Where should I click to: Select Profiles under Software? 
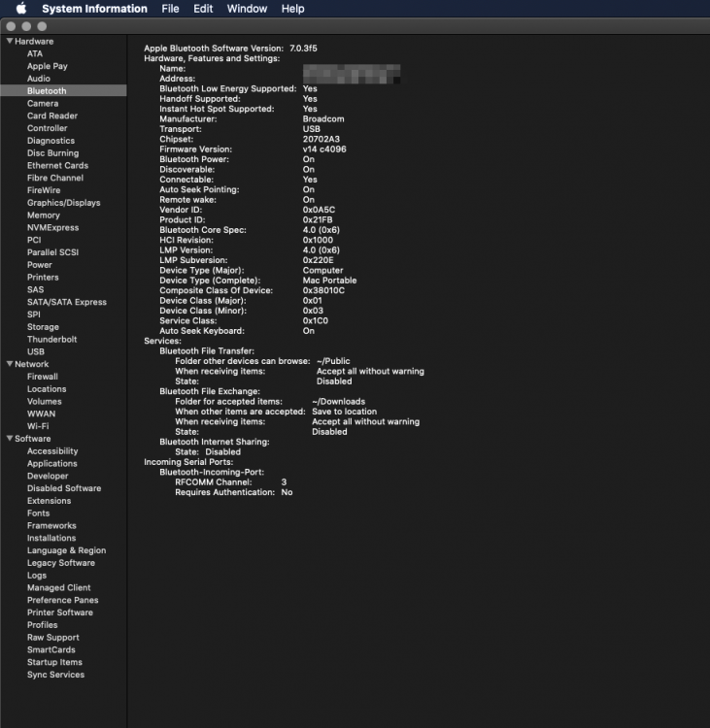click(x=43, y=625)
